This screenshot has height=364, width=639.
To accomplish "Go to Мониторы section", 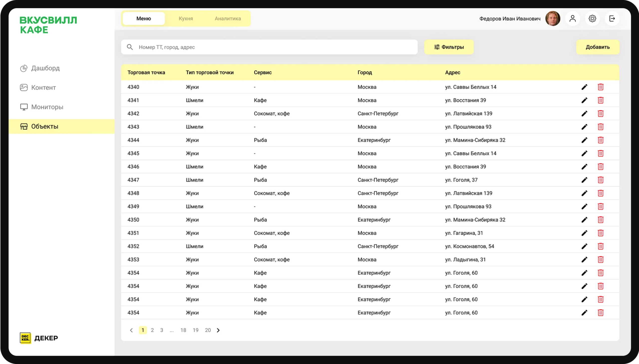I will pyautogui.click(x=47, y=107).
